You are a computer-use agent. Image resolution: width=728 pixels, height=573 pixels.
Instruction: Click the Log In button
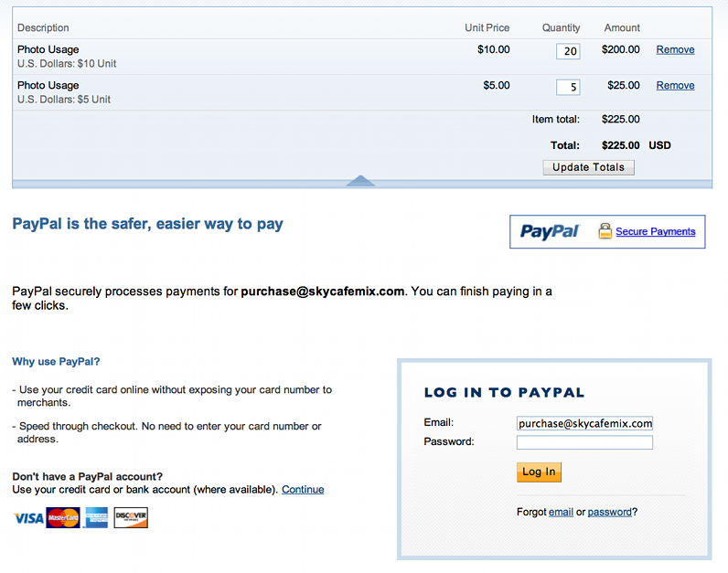[539, 472]
